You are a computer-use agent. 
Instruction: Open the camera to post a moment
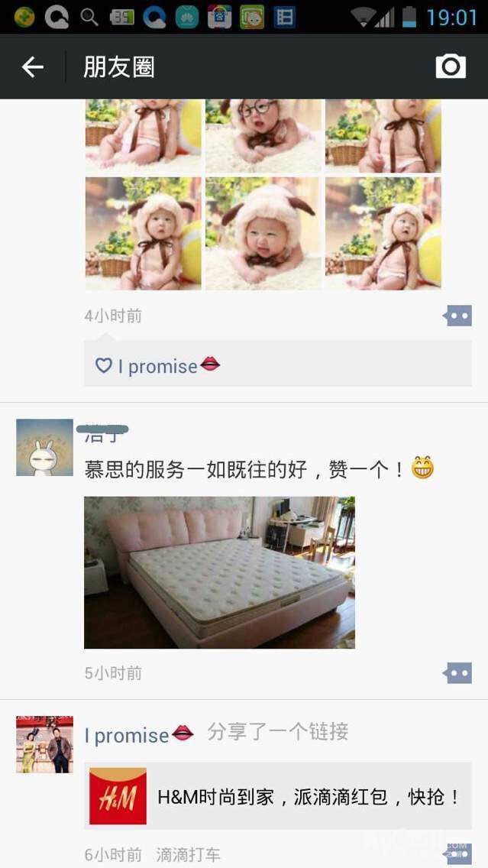[x=451, y=66]
